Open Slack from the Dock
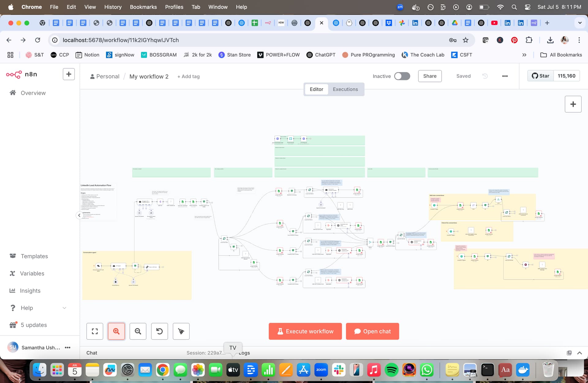588x383 pixels. (x=339, y=370)
